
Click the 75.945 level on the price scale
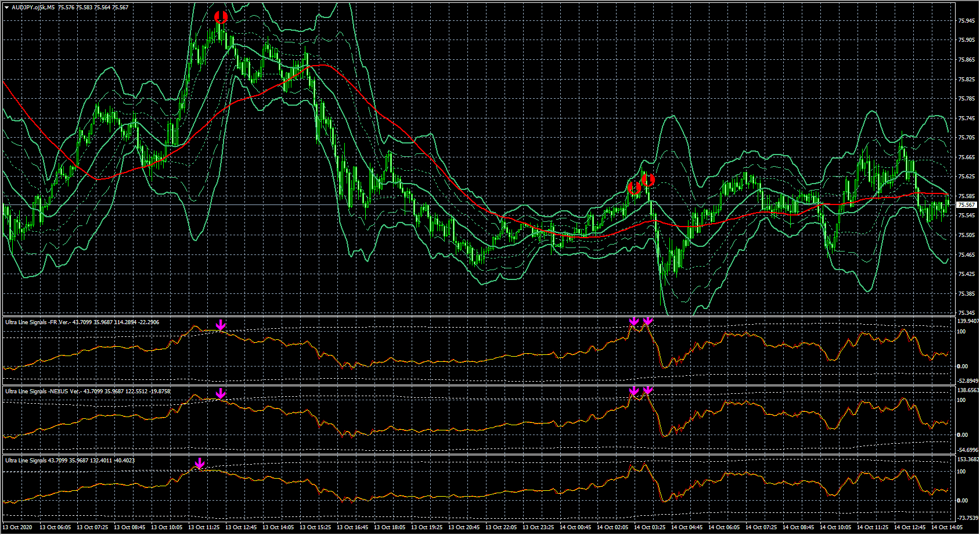pyautogui.click(x=966, y=21)
